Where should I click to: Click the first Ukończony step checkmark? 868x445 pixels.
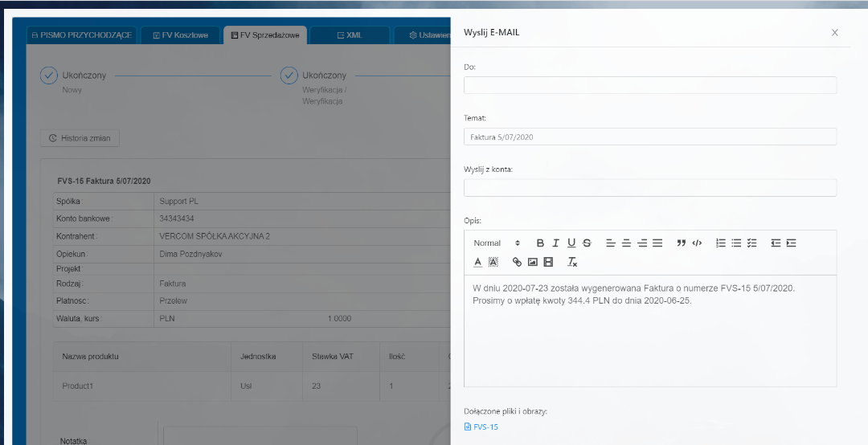49,76
